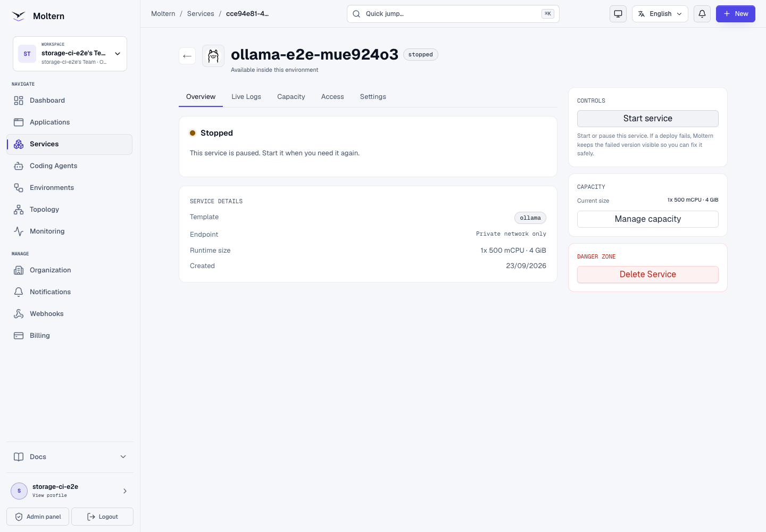Click the cce94e81-4… breadcrumb text
The image size is (766, 532).
tap(247, 14)
